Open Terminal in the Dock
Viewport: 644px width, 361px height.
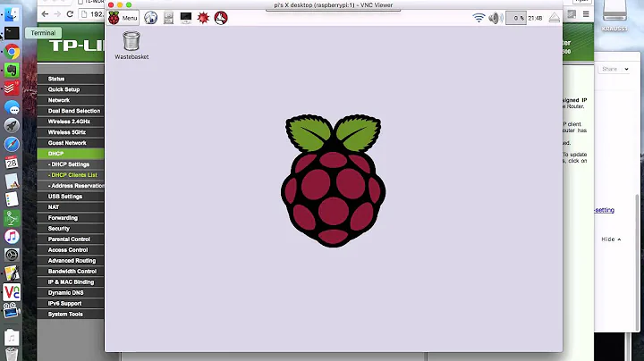click(12, 33)
